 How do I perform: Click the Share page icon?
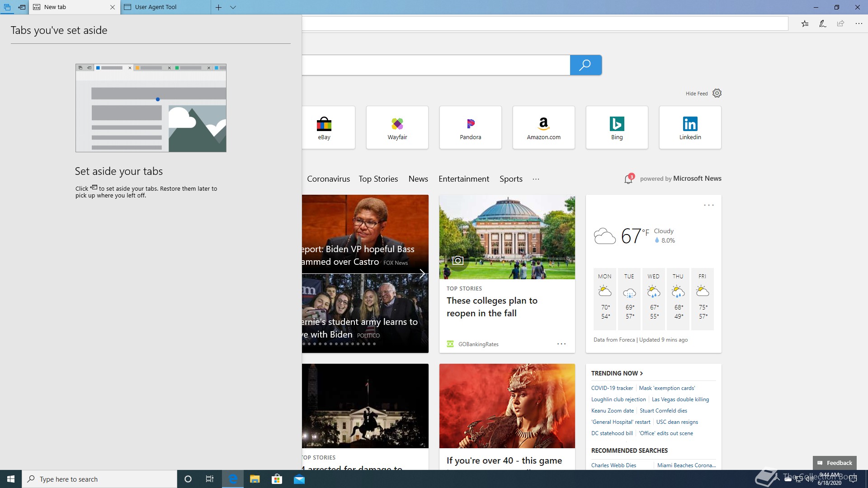[x=840, y=23]
